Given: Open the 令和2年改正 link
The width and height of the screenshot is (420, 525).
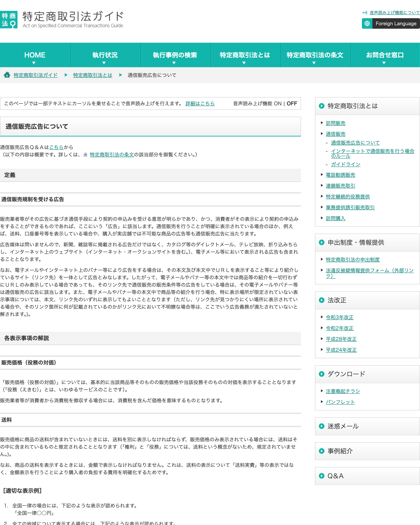Looking at the screenshot, I should (340, 328).
